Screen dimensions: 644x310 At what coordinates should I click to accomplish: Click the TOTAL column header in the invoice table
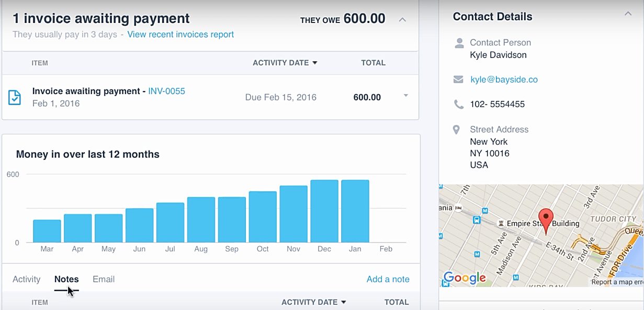pyautogui.click(x=373, y=63)
